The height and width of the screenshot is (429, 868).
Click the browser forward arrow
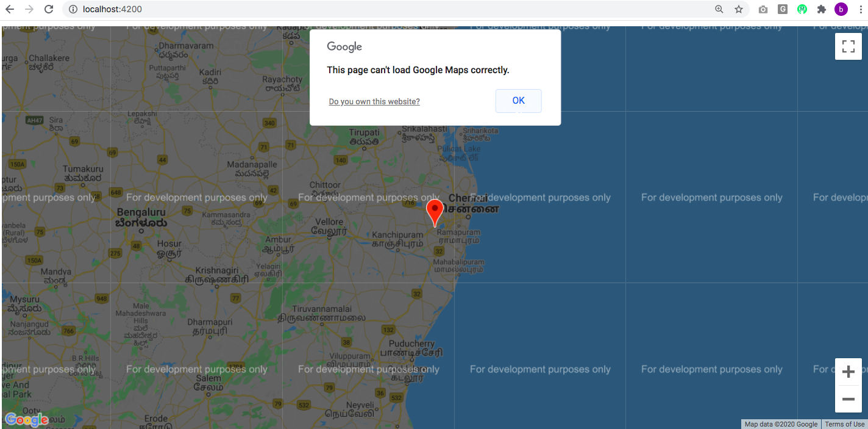29,9
